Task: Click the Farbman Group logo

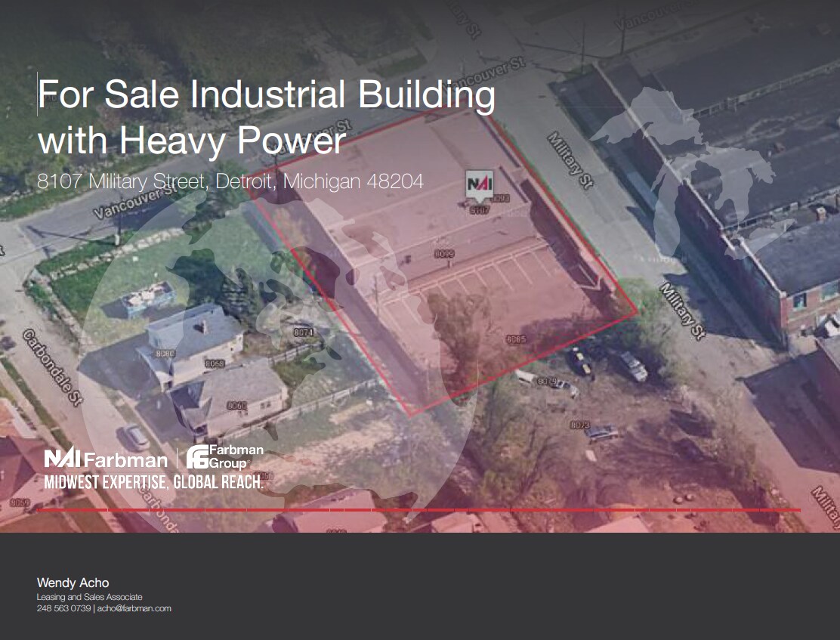Action: coord(225,457)
